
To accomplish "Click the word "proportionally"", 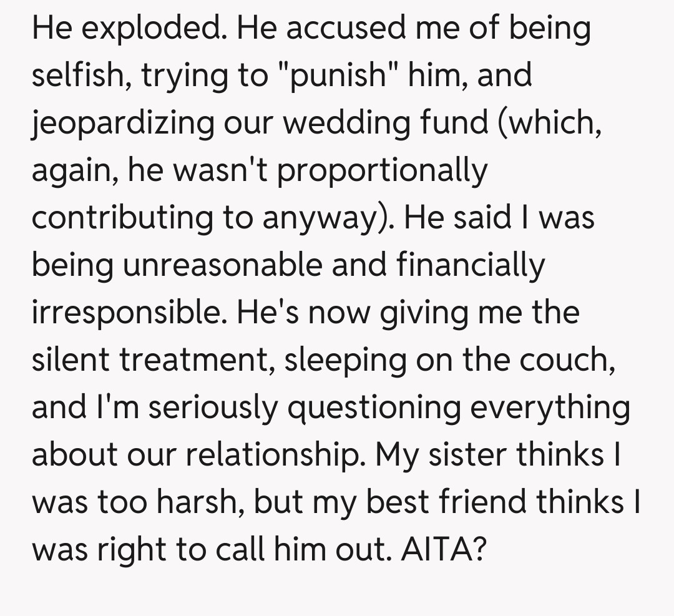I will point(381,171).
